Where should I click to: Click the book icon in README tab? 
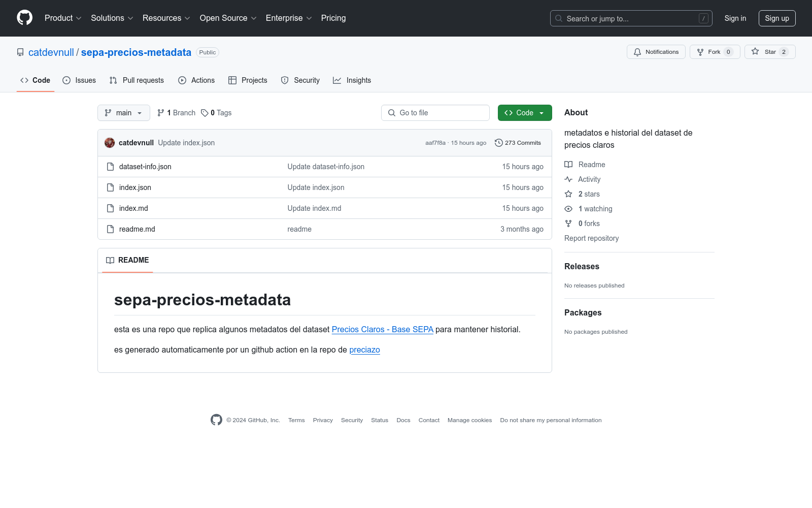(110, 260)
